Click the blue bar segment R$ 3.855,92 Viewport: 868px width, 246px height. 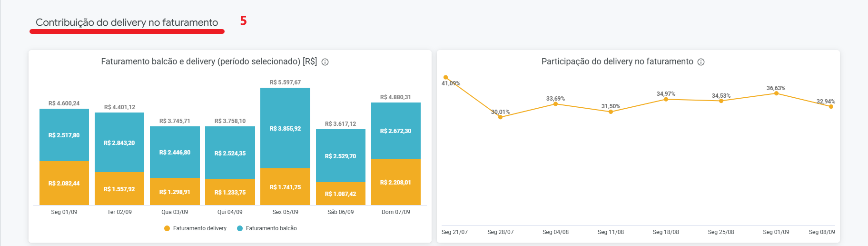tap(285, 128)
